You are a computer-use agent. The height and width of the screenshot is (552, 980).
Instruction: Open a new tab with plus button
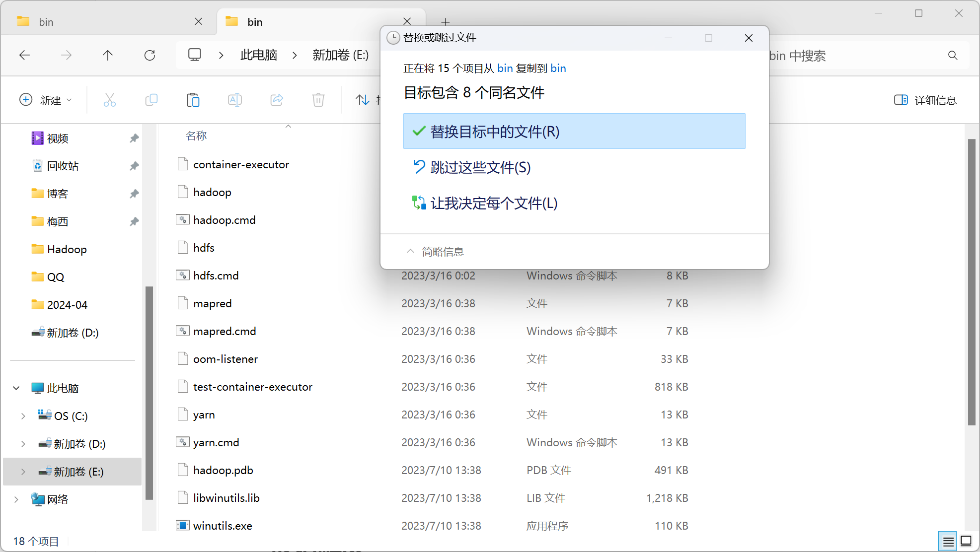[445, 22]
